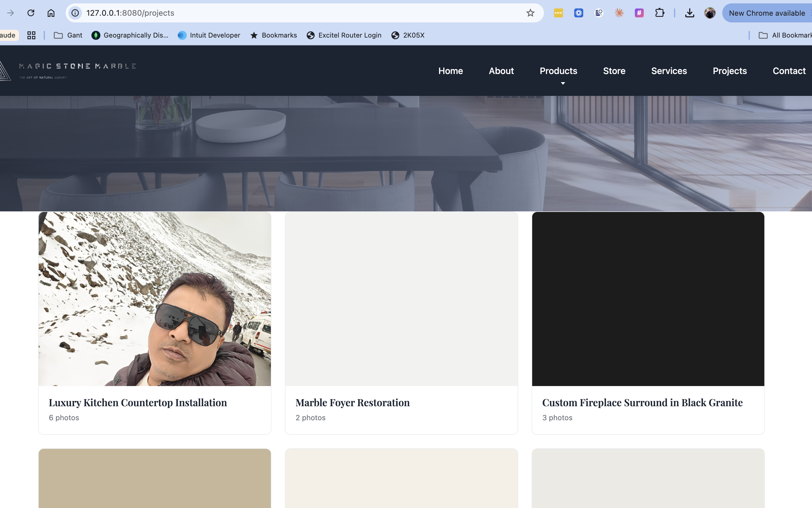Expand the Products dropdown arrow

tap(563, 83)
